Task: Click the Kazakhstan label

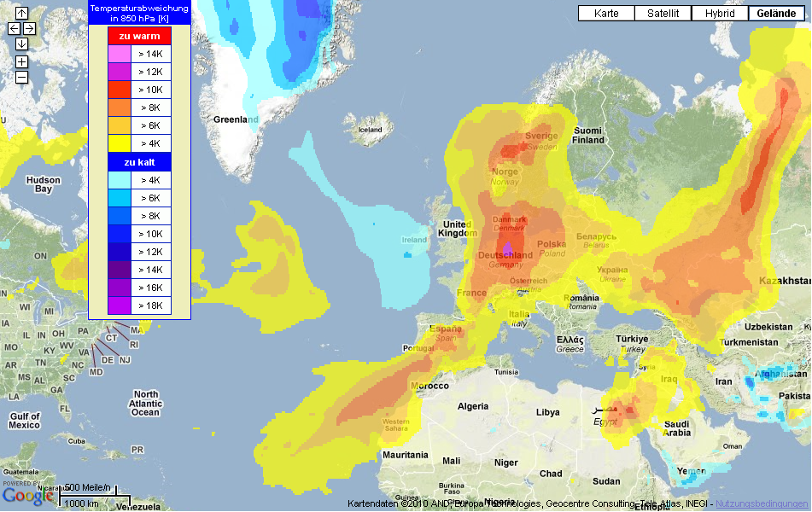Action: tap(785, 281)
